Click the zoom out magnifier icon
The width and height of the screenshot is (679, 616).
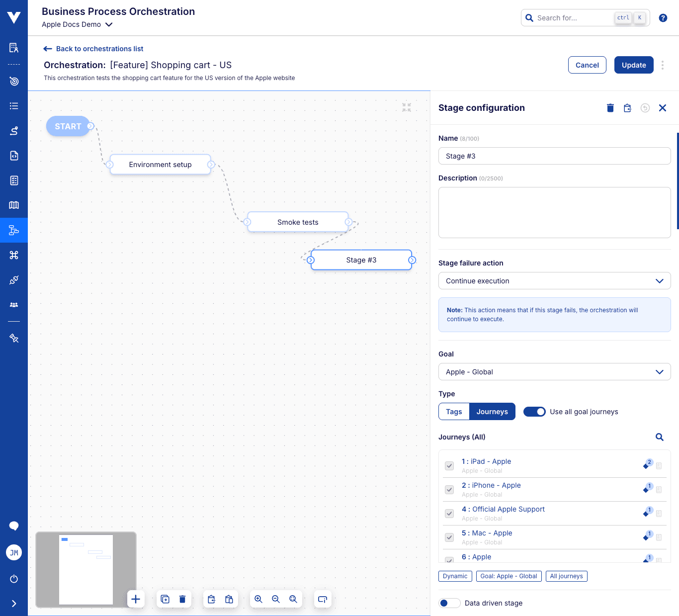(x=276, y=599)
